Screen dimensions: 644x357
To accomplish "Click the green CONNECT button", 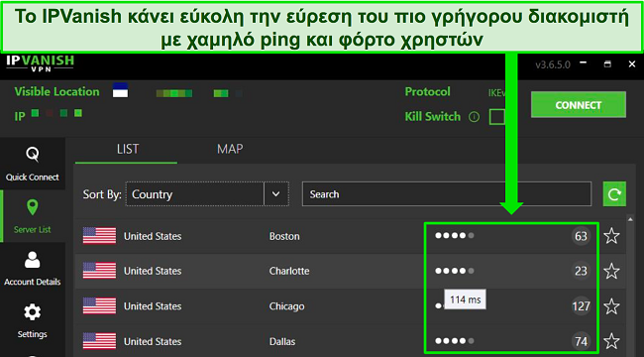I will tap(579, 105).
